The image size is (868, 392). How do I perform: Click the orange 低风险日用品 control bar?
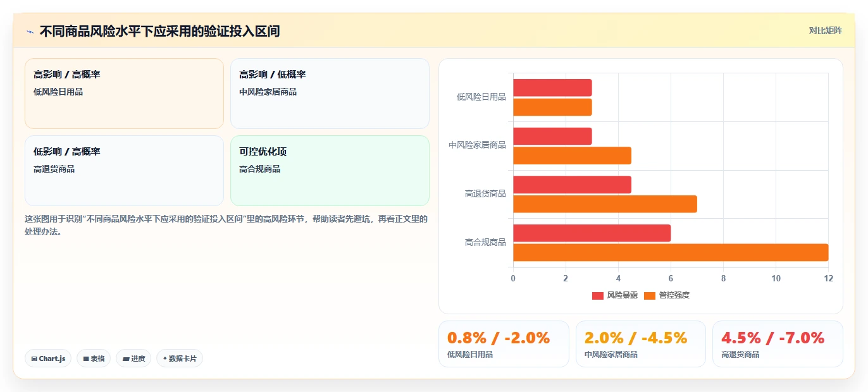point(552,107)
